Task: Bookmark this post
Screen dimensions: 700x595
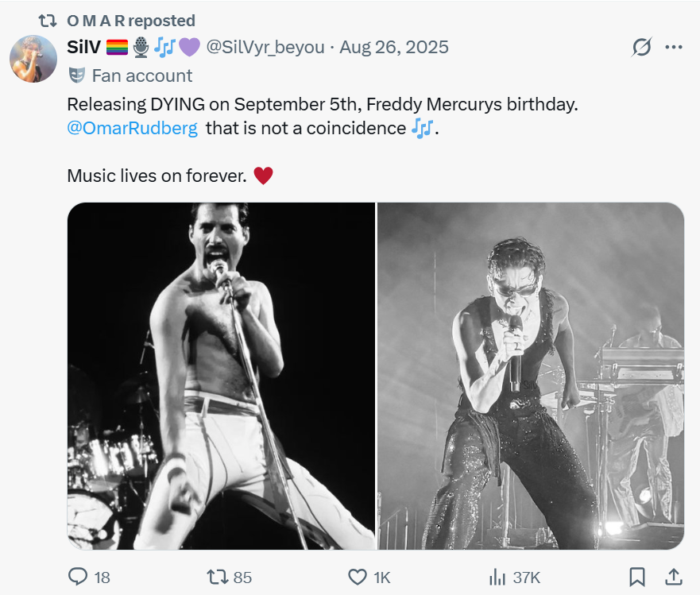Action: (x=636, y=577)
